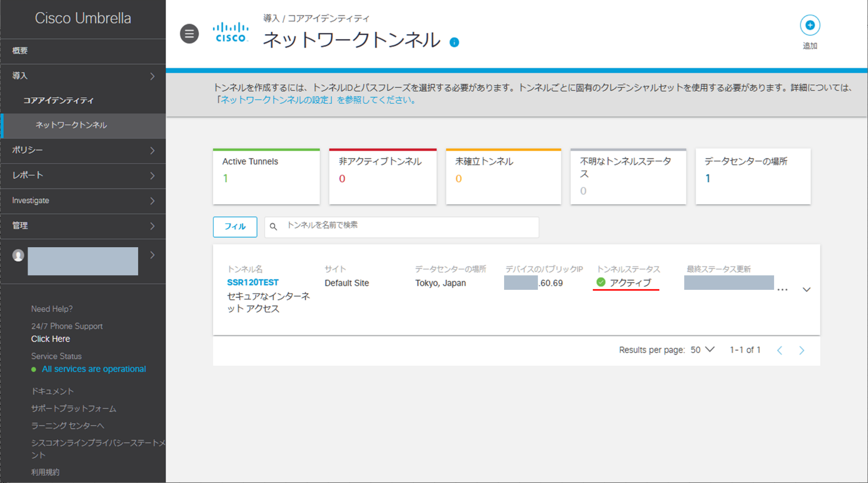The height and width of the screenshot is (483, 868).
Task: Open the サポートプラットフォーム link
Action: (x=74, y=409)
